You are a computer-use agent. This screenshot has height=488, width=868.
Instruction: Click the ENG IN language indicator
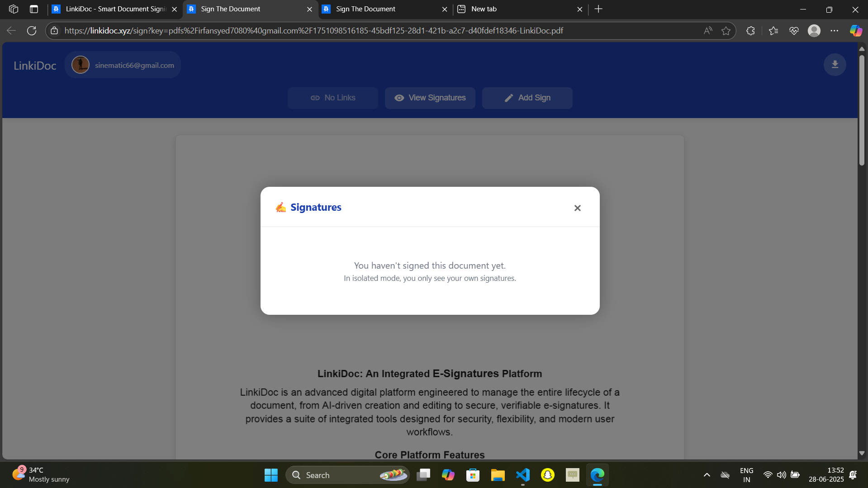(x=746, y=475)
